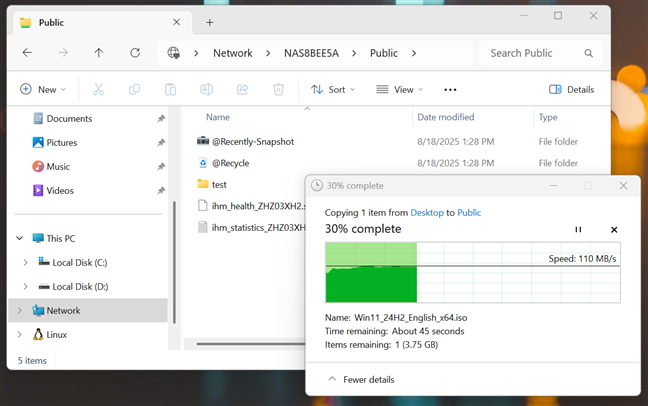648x406 pixels.
Task: Collapse with Fewer details
Action: click(x=361, y=379)
